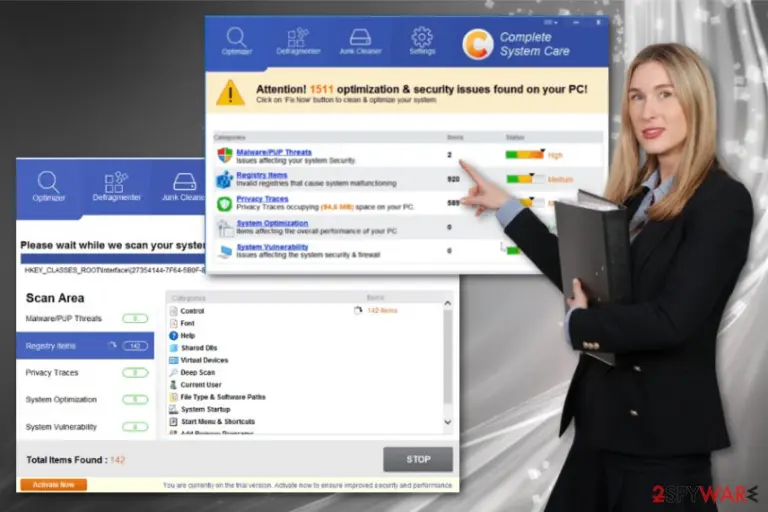Select Registry Items in Scan Area
Image resolution: width=768 pixels, height=512 pixels.
pos(85,345)
